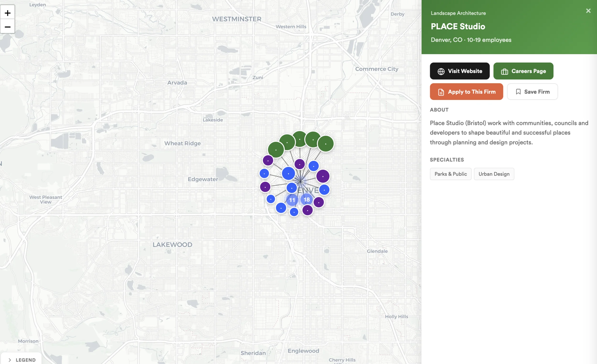597x364 pixels.
Task: Click the Edgewater map label
Action: 203,179
